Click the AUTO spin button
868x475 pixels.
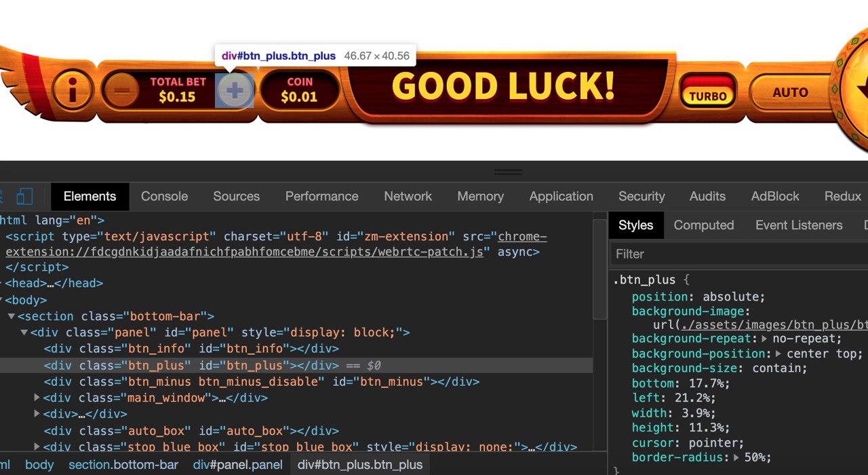790,92
